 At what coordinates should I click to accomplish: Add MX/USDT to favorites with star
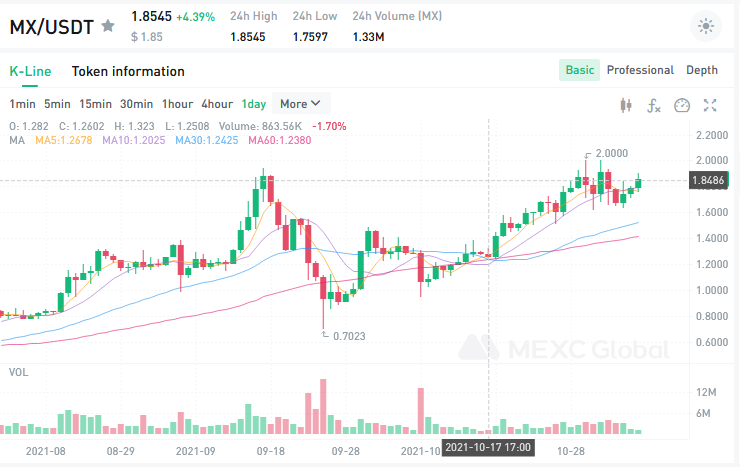pyautogui.click(x=108, y=26)
